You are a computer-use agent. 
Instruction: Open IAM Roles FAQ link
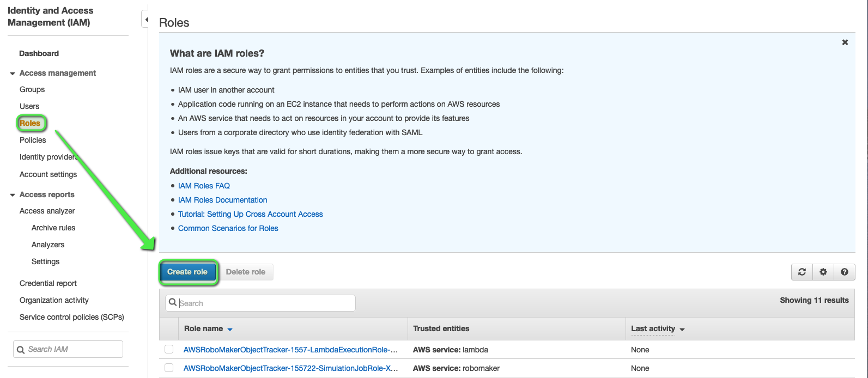tap(204, 186)
